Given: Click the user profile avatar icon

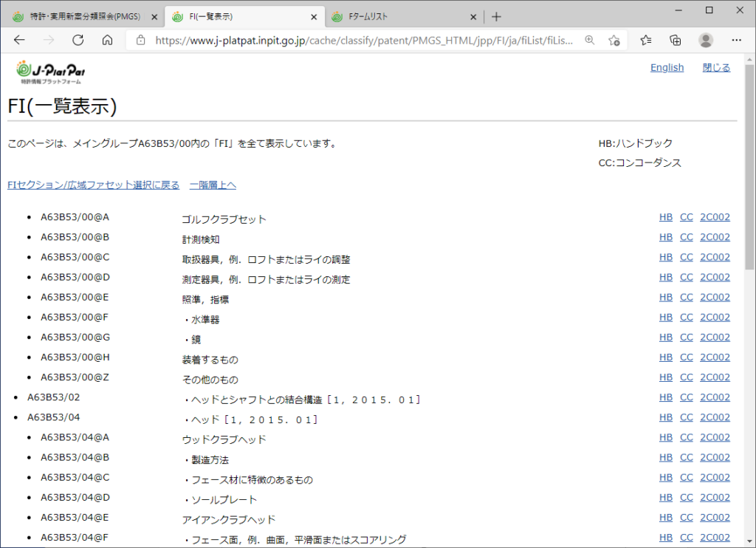Looking at the screenshot, I should click(706, 40).
